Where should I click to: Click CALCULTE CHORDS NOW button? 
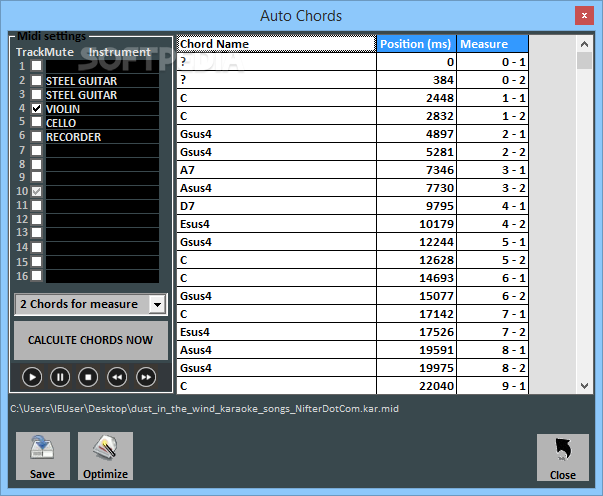(91, 340)
